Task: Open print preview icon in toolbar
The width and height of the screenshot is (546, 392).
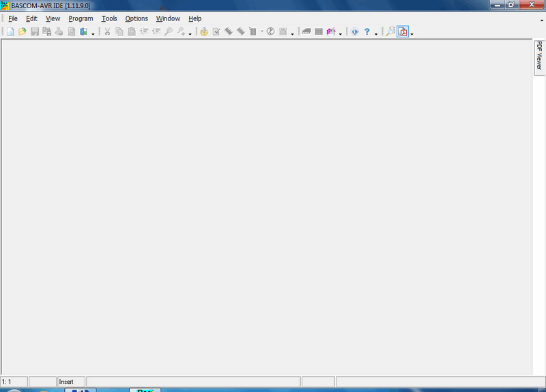Action: click(x=72, y=31)
